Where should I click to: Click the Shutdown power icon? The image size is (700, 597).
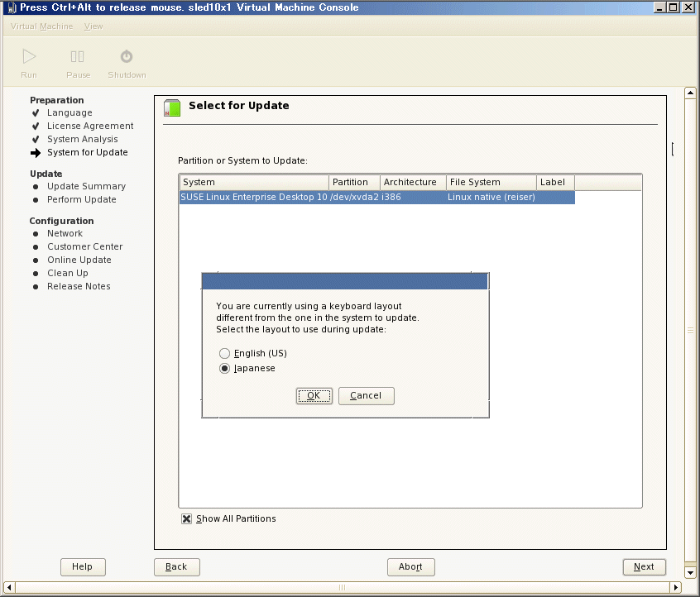(127, 57)
